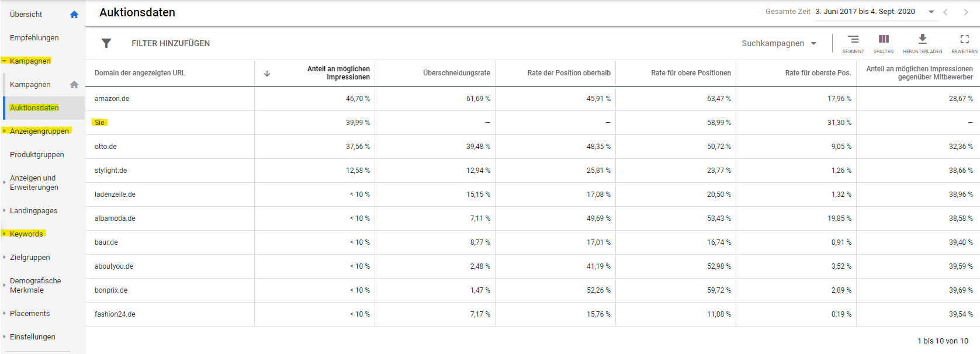Open the date range dropdown

pos(931,12)
